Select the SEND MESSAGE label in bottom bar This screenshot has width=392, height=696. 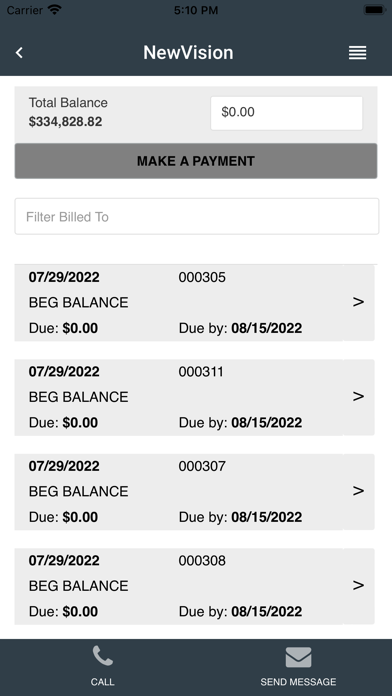click(298, 682)
